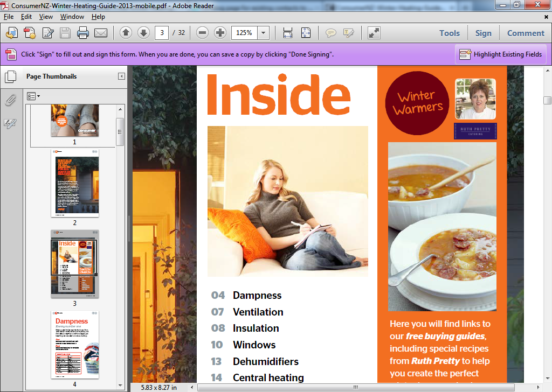Screen dimensions: 552x392
Task: Open the Tools pane
Action: coord(450,33)
